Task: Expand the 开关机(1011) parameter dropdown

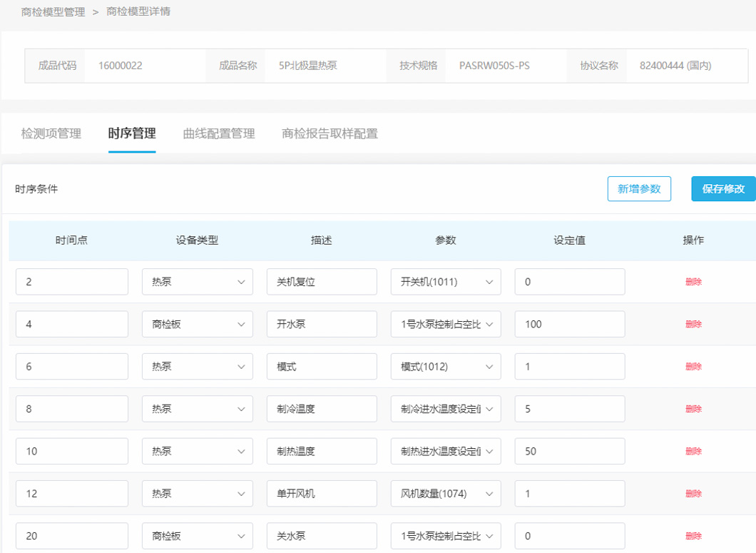Action: pos(445,281)
